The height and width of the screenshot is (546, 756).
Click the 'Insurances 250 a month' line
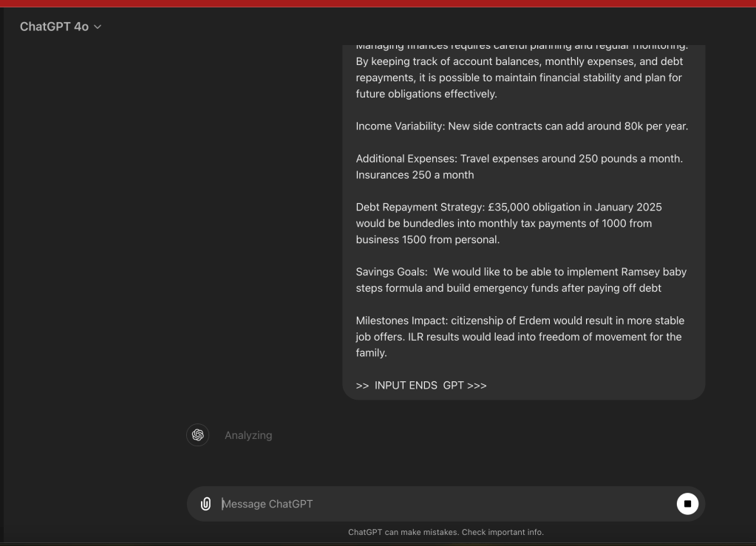pyautogui.click(x=415, y=175)
